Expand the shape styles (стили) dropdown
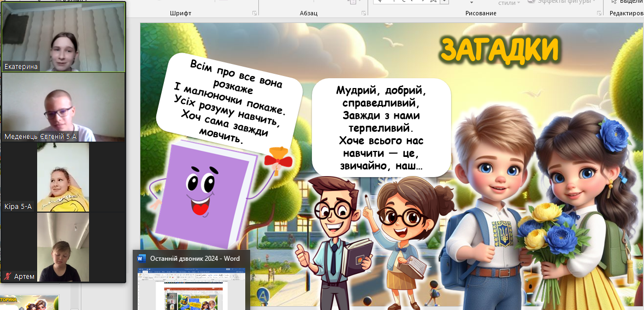644x310 pixels. (x=519, y=3)
